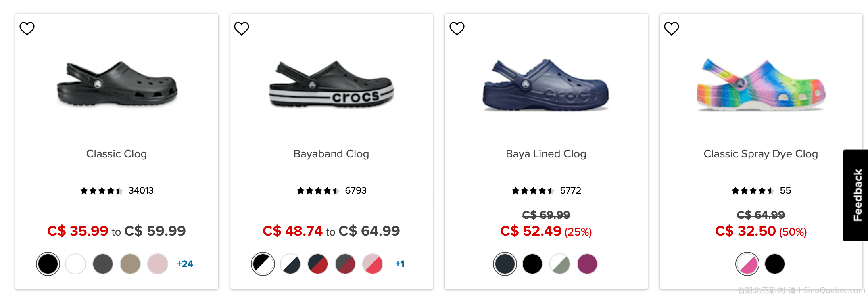Click the rainbow Spray Dye Clog image
Viewport: 868px width, 297px height.
761,85
